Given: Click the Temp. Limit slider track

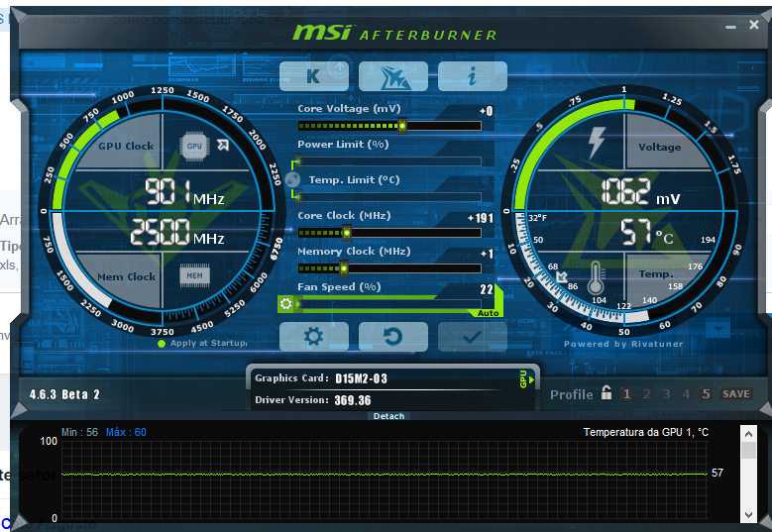Looking at the screenshot, I should pos(389,197).
